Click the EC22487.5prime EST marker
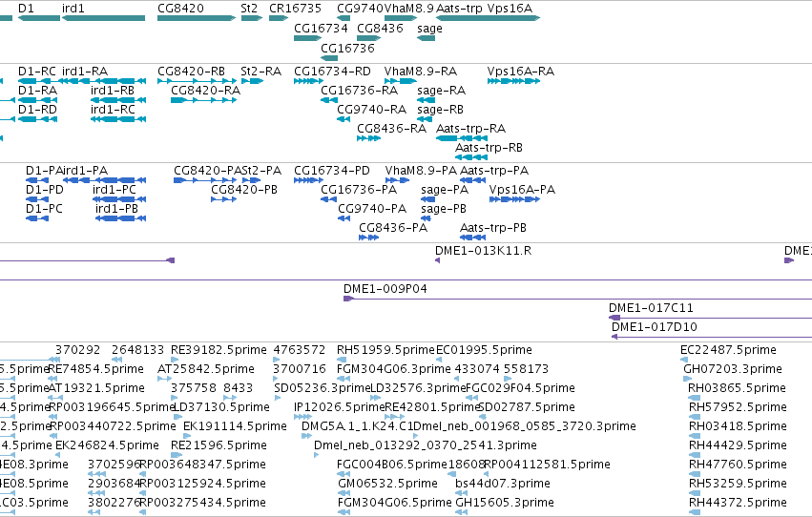812x517 pixels. pos(684,360)
